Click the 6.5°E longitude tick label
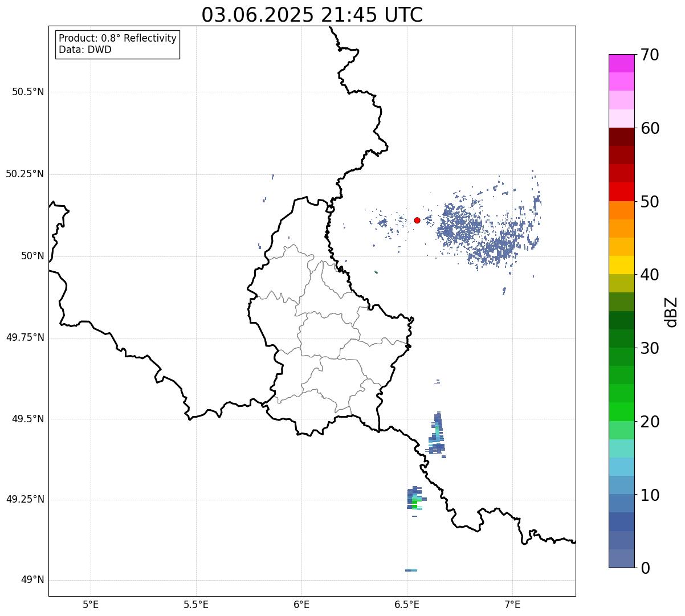 click(x=407, y=604)
